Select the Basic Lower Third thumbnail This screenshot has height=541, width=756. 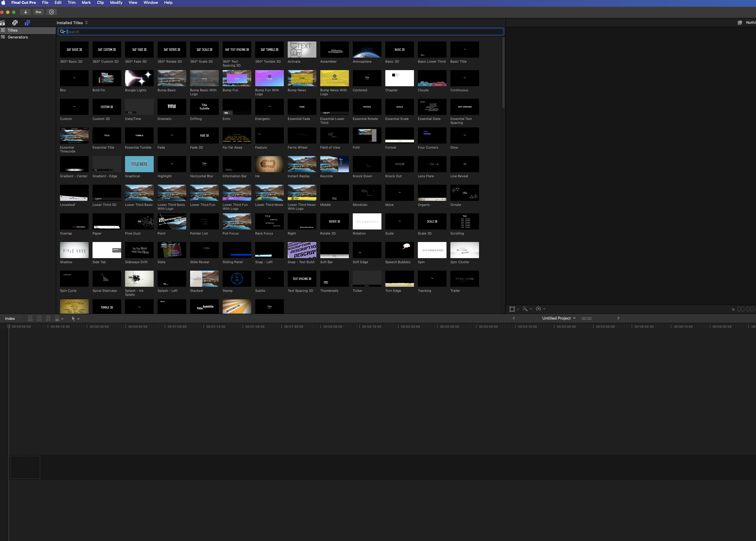pyautogui.click(x=432, y=50)
